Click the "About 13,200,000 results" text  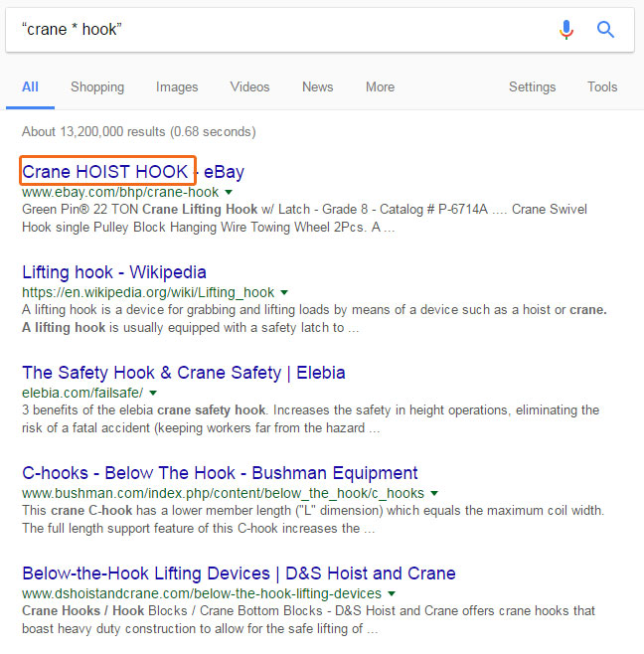(139, 132)
